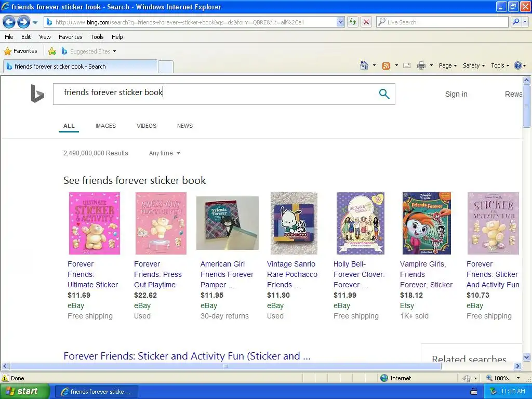Click the Live Search input box
The image size is (532, 399).
click(442, 22)
